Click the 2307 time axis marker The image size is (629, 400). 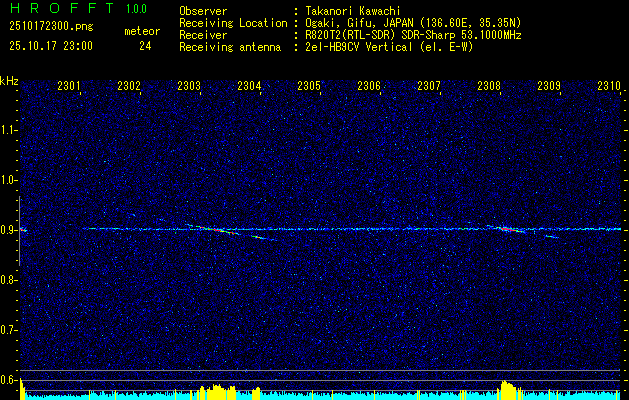[429, 86]
